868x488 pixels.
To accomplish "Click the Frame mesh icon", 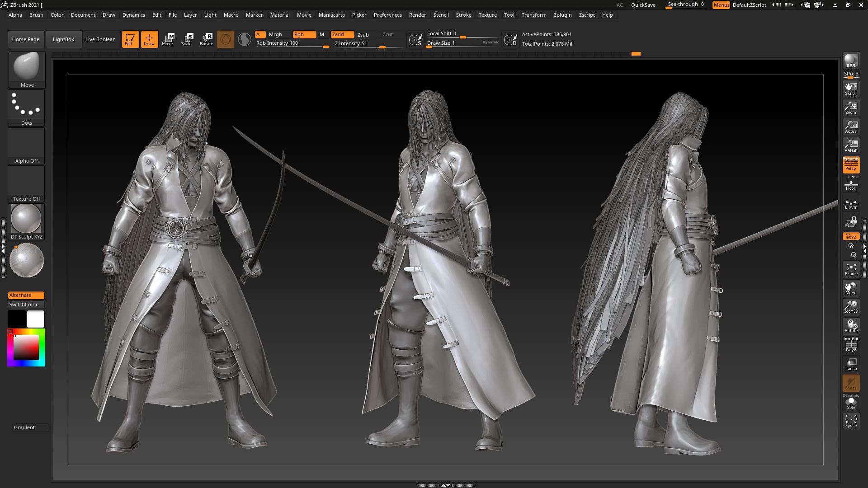I will pos(851,269).
